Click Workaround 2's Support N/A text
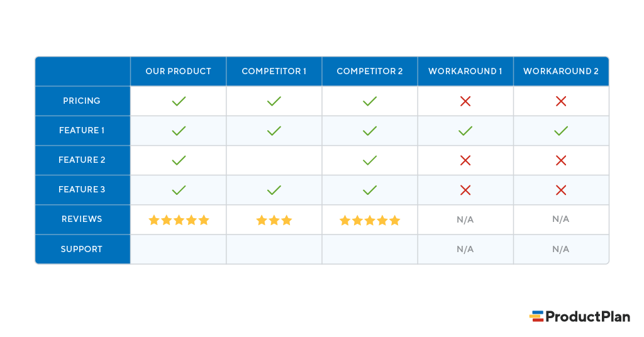The height and width of the screenshot is (337, 644). (561, 249)
